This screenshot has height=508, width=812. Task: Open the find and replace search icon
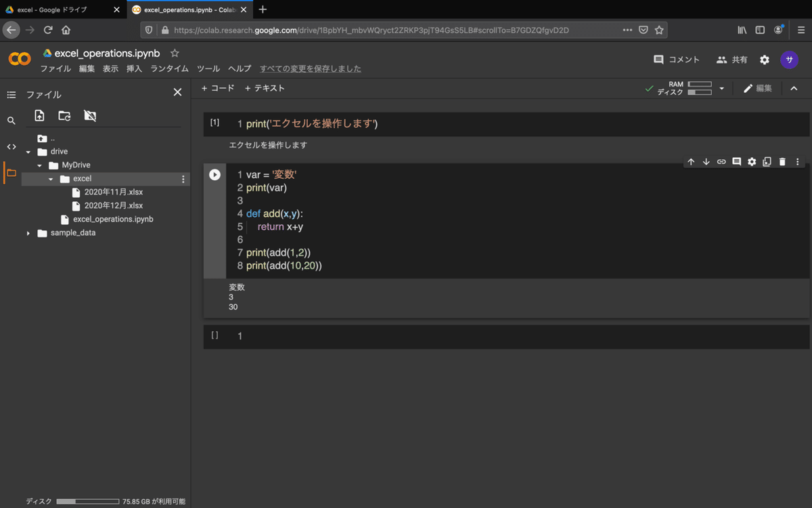(11, 121)
